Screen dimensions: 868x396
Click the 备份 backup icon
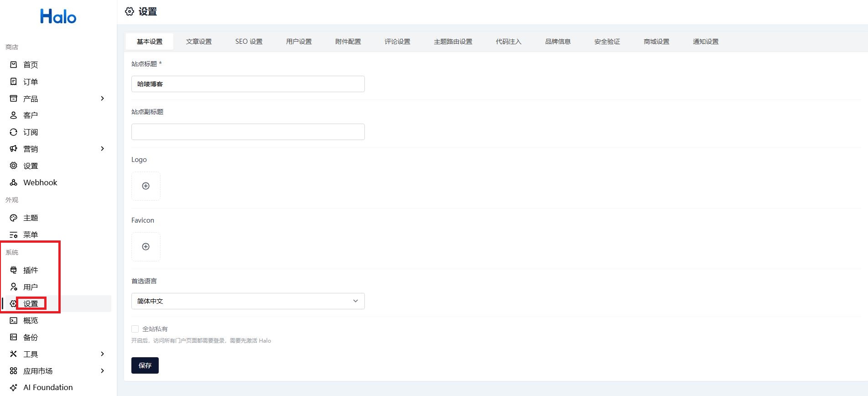(14, 337)
